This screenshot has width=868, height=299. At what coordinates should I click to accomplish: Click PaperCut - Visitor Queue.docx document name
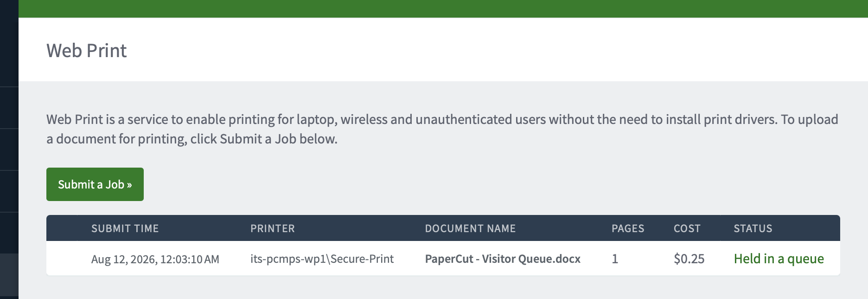click(x=503, y=259)
